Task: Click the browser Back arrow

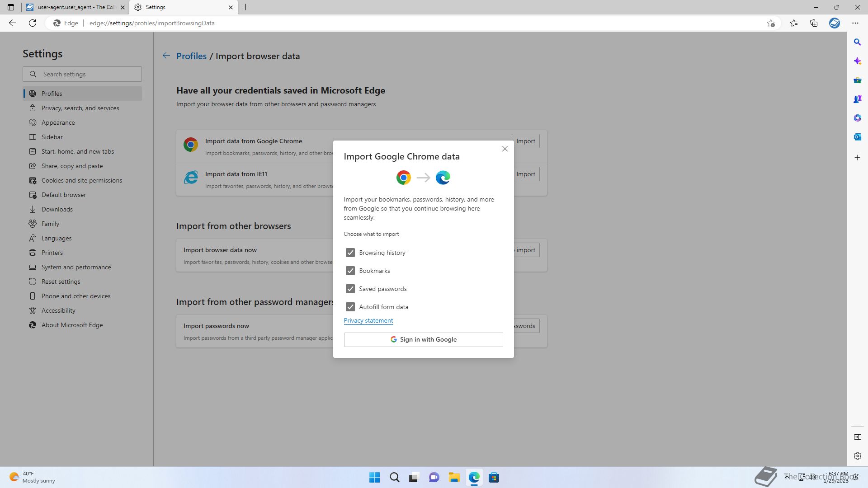Action: click(x=13, y=23)
